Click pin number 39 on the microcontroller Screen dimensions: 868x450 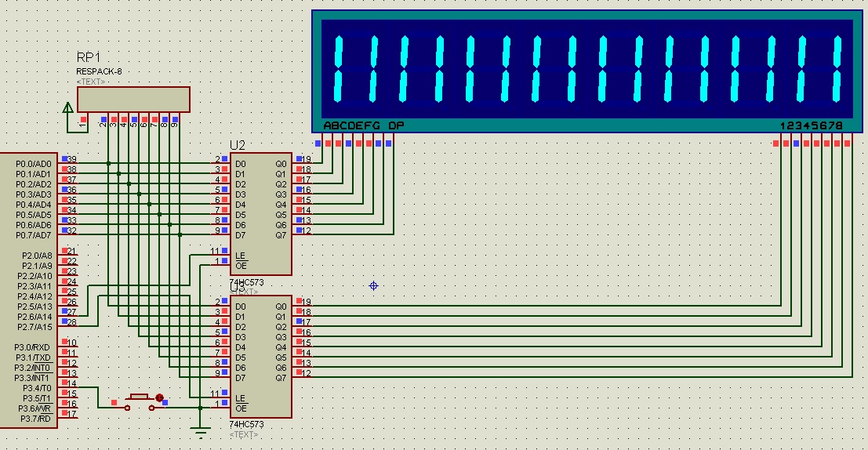72,159
